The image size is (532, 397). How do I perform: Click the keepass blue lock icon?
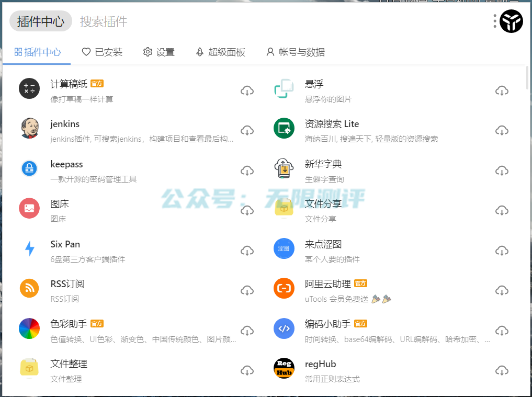point(29,168)
